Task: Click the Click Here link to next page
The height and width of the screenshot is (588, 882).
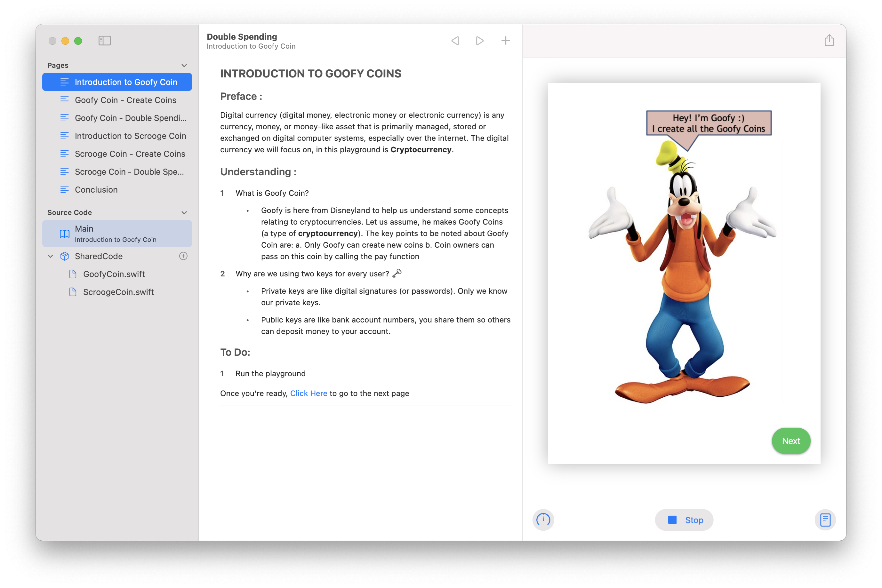Action: coord(308,393)
